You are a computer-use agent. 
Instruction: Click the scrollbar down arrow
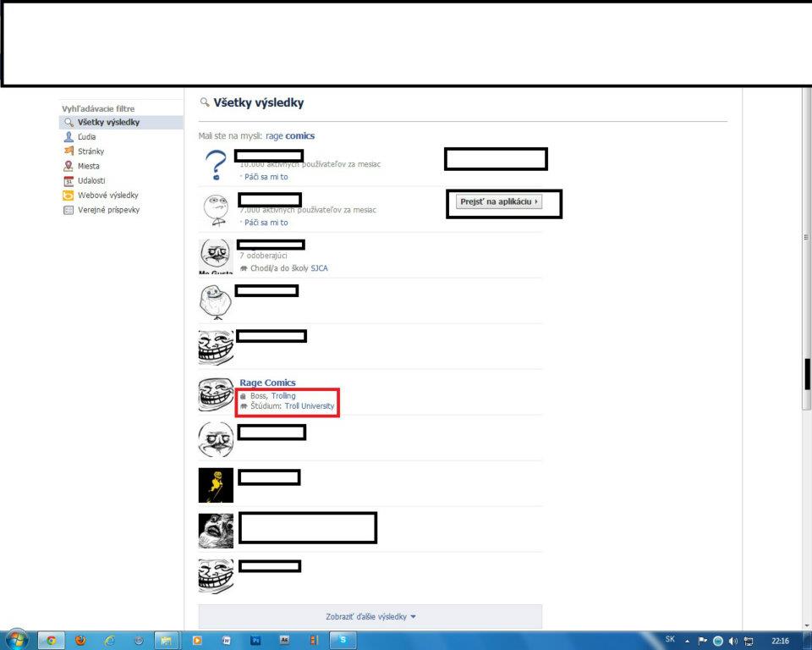click(807, 626)
